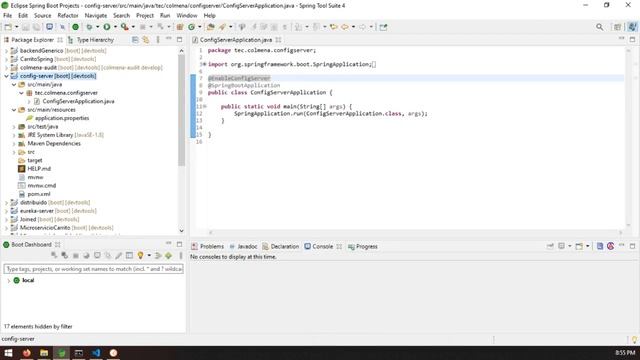Expand the Maven Dependencies node
Viewport: 640px width, 360px height.
coord(14,144)
